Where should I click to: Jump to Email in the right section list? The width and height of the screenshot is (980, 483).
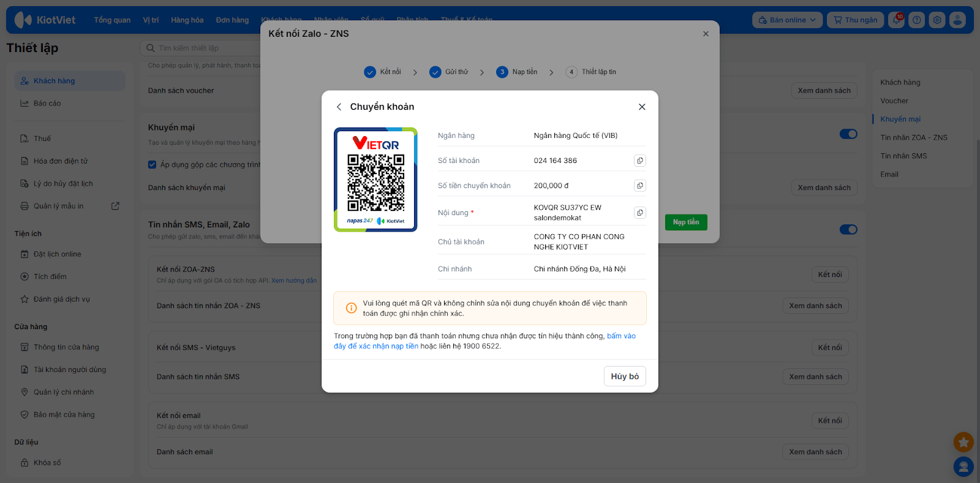click(889, 174)
